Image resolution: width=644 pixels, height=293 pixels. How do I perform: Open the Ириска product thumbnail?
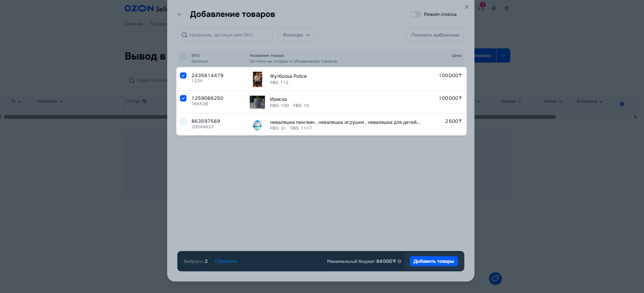(x=257, y=102)
